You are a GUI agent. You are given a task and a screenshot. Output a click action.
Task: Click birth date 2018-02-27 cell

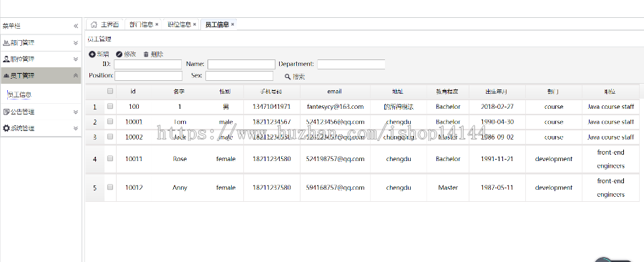click(497, 107)
